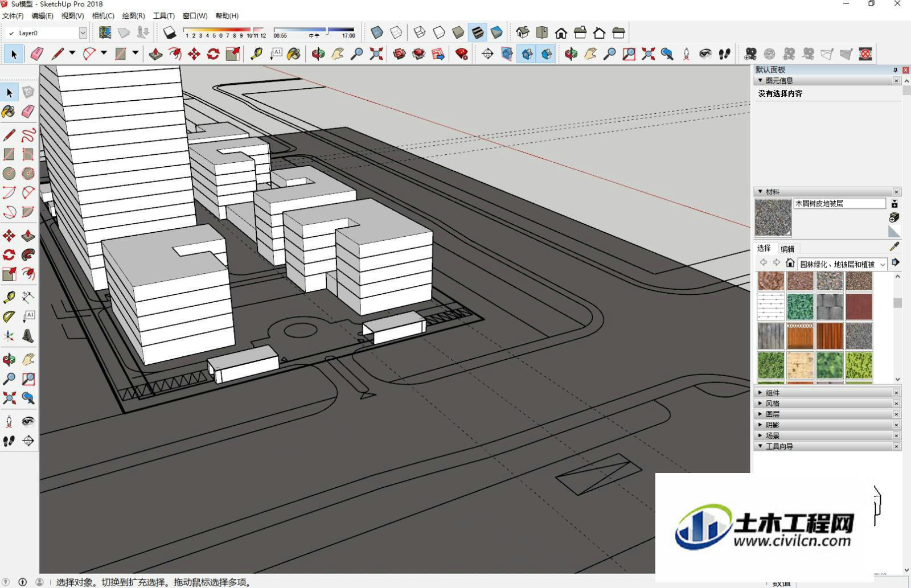The width and height of the screenshot is (911, 588).
Task: Pick the Rotated Rectangle tool
Action: click(x=28, y=154)
